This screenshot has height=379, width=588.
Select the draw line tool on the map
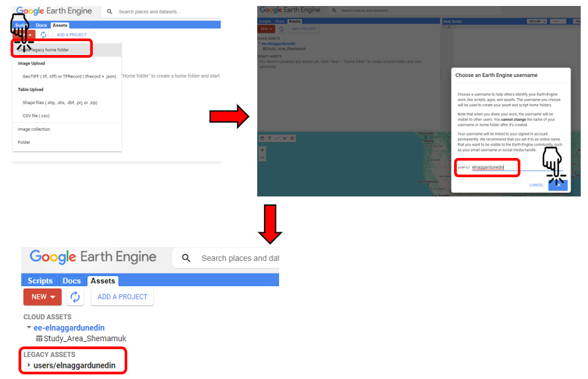point(277,138)
